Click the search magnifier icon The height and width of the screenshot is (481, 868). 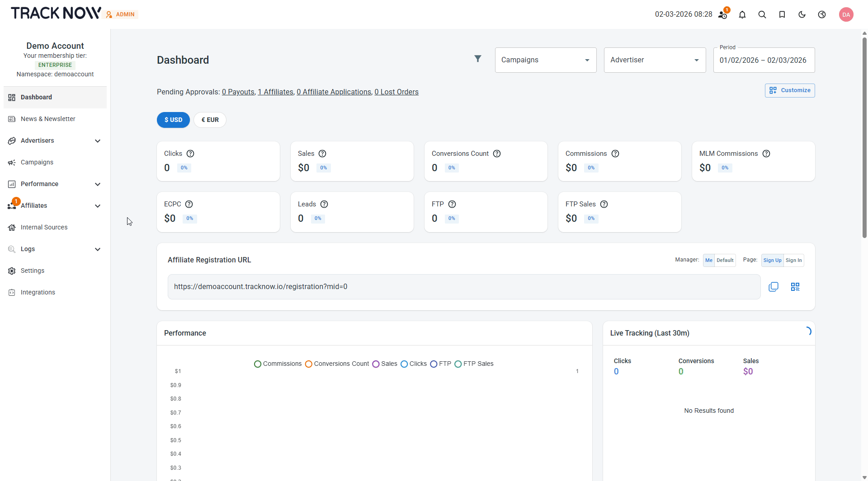pyautogui.click(x=762, y=14)
